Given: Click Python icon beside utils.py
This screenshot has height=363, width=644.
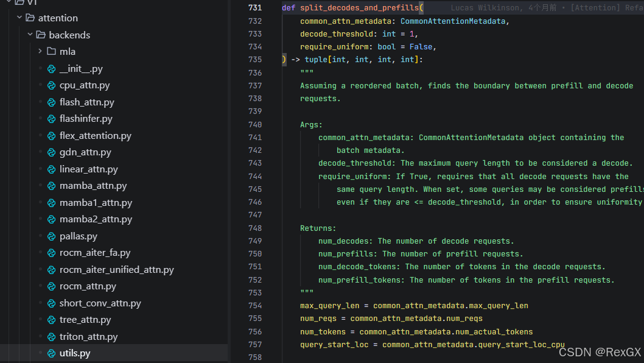Looking at the screenshot, I should coord(51,353).
